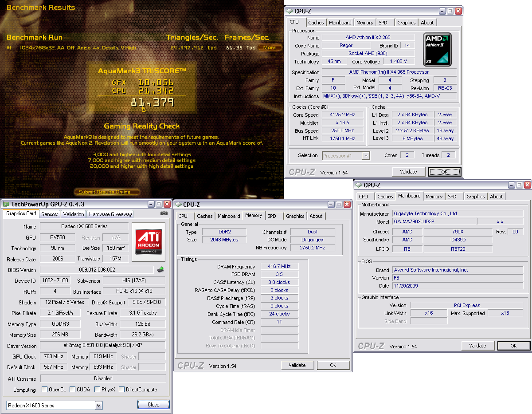Click the Core Speed 4125.2 MHz value
The image size is (532, 414).
click(343, 115)
